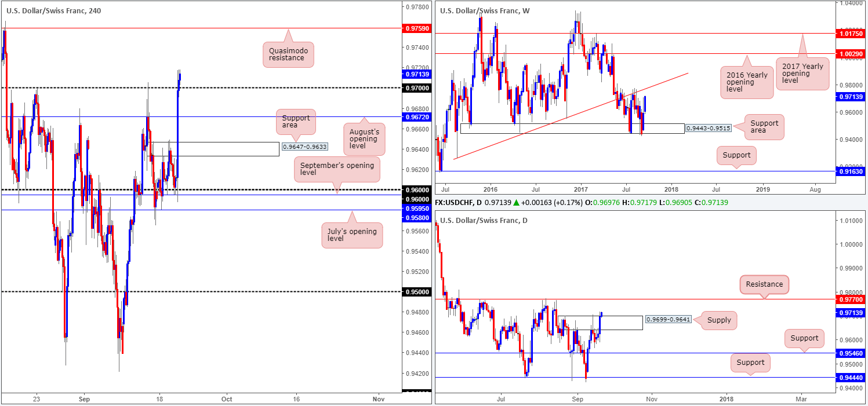Click the title 'U.S. Dollar/Swiss Franc, W'
This screenshot has height=406, width=868.
(x=485, y=11)
